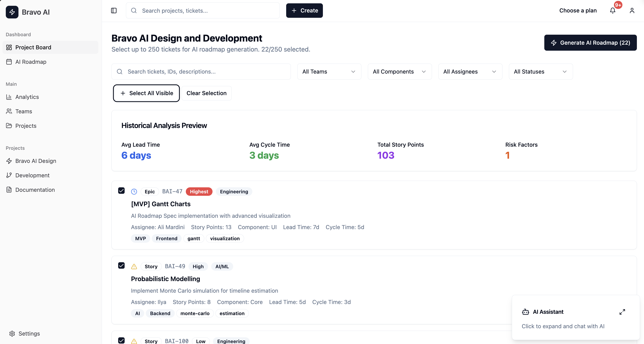The width and height of the screenshot is (644, 344).
Task: Expand the All Components filter
Action: pyautogui.click(x=399, y=72)
